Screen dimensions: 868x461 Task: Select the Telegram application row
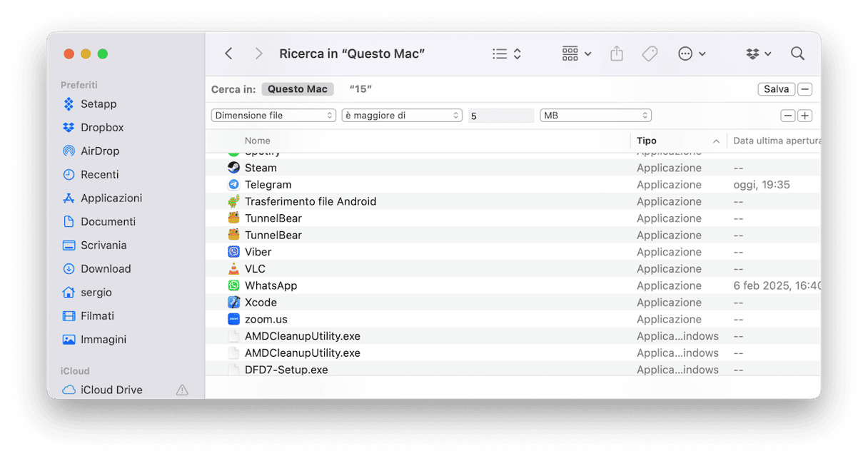(x=513, y=185)
